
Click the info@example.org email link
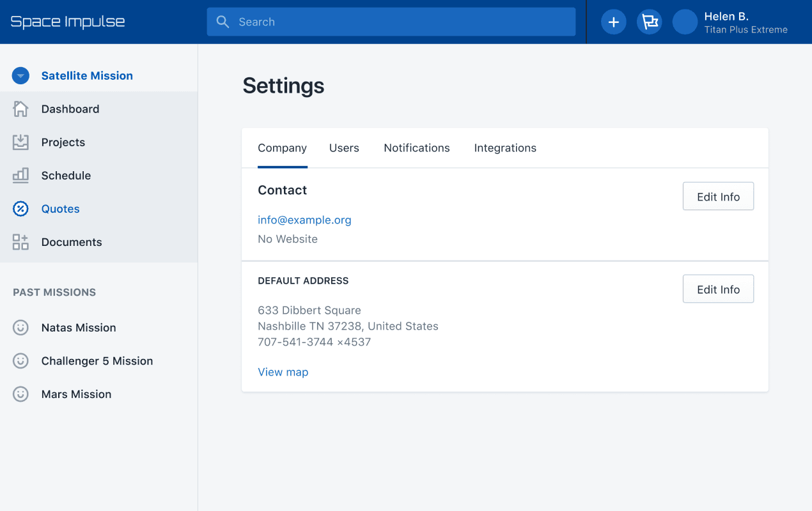(x=304, y=220)
